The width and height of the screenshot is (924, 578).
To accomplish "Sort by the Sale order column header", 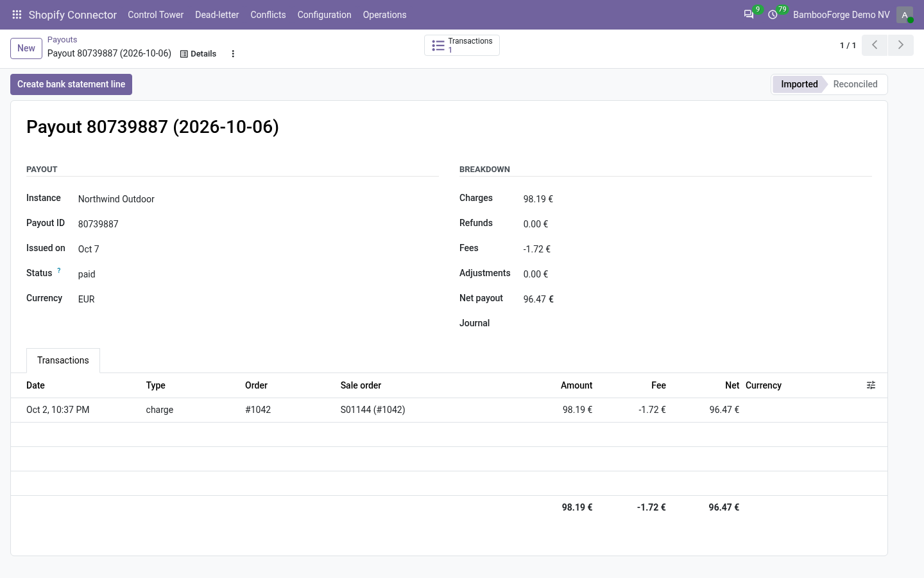I will [x=361, y=385].
